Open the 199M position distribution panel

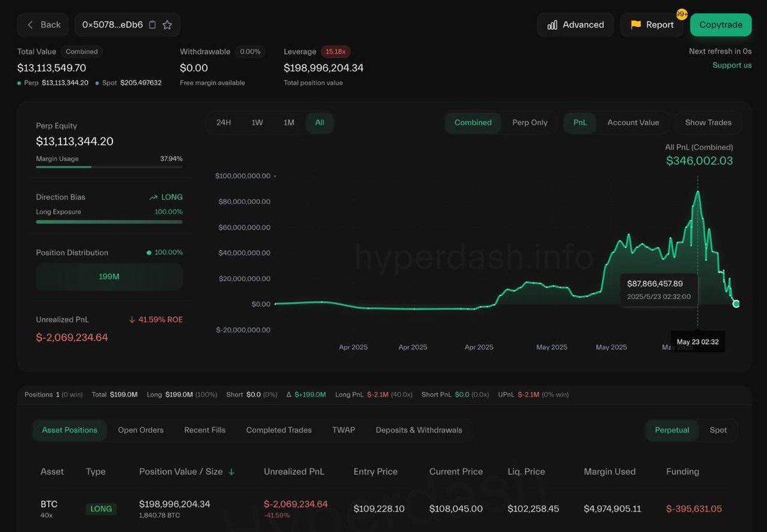tap(109, 275)
